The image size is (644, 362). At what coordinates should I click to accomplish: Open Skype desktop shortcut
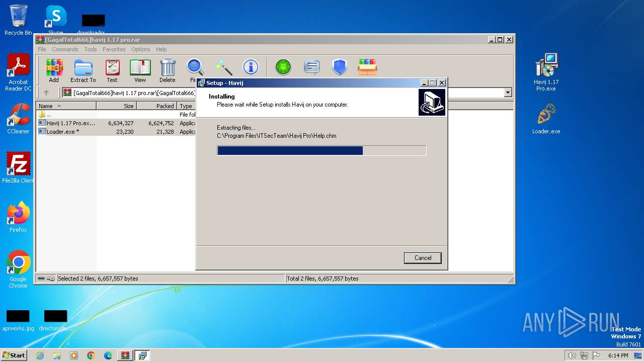point(56,20)
